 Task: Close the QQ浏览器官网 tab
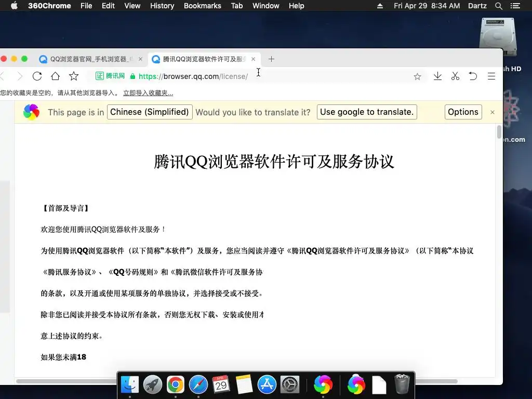pyautogui.click(x=140, y=59)
